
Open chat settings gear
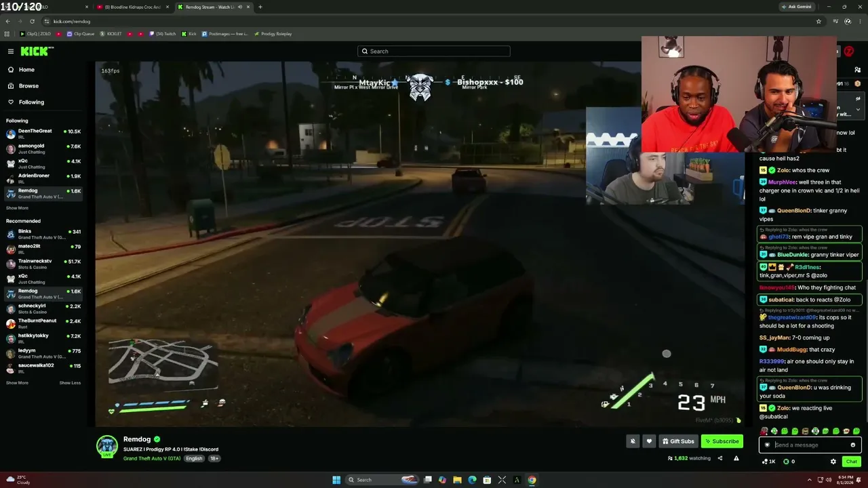tap(833, 462)
